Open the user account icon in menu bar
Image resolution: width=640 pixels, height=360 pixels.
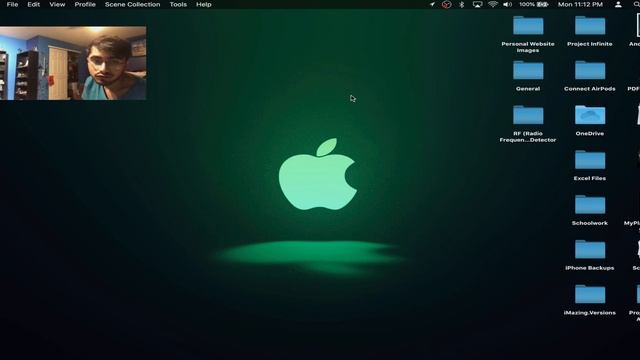click(x=618, y=4)
